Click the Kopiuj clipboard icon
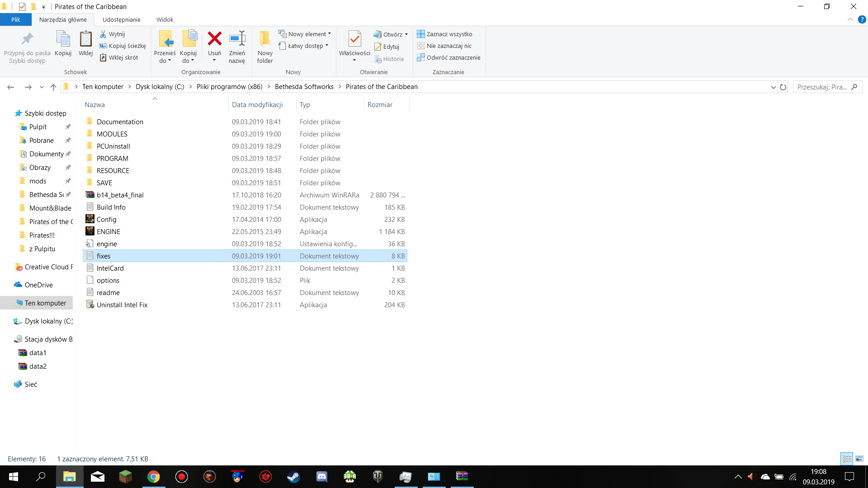This screenshot has height=488, width=868. [x=63, y=39]
